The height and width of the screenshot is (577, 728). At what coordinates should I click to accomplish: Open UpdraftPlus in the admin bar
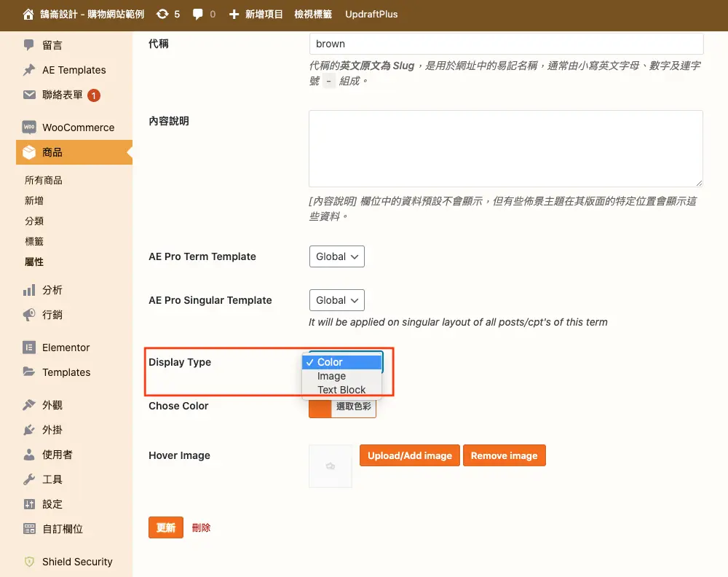pos(371,15)
